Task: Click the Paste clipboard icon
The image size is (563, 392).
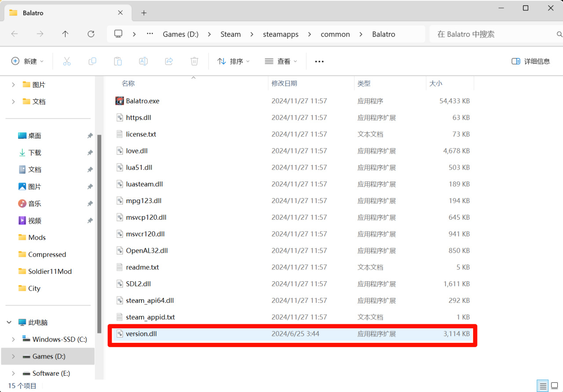Action: coord(118,62)
